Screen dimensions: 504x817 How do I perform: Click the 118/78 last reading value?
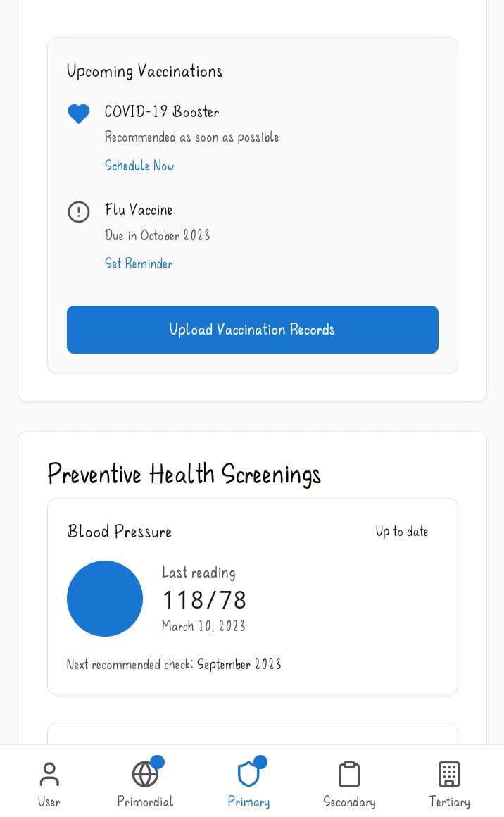click(x=204, y=600)
